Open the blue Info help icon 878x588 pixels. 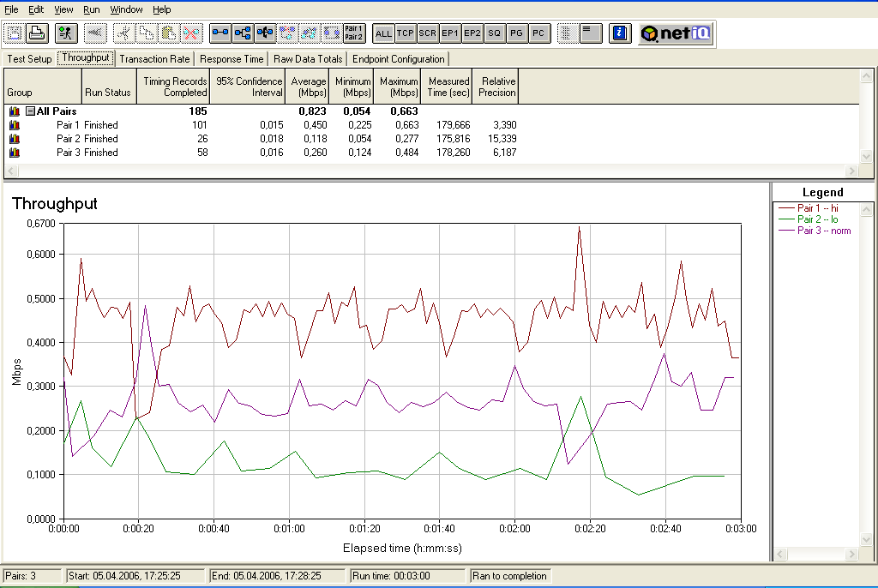click(620, 33)
